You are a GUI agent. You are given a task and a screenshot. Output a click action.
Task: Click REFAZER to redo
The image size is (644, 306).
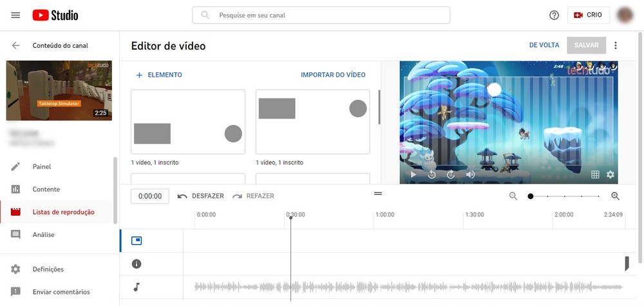pos(253,196)
